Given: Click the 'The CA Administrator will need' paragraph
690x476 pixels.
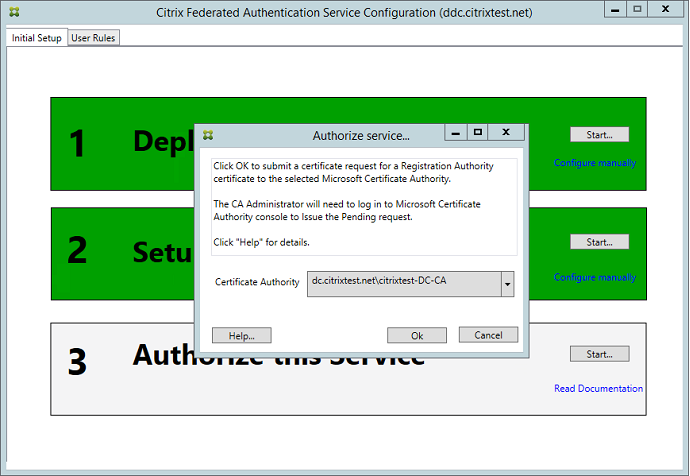Looking at the screenshot, I should pos(347,210).
